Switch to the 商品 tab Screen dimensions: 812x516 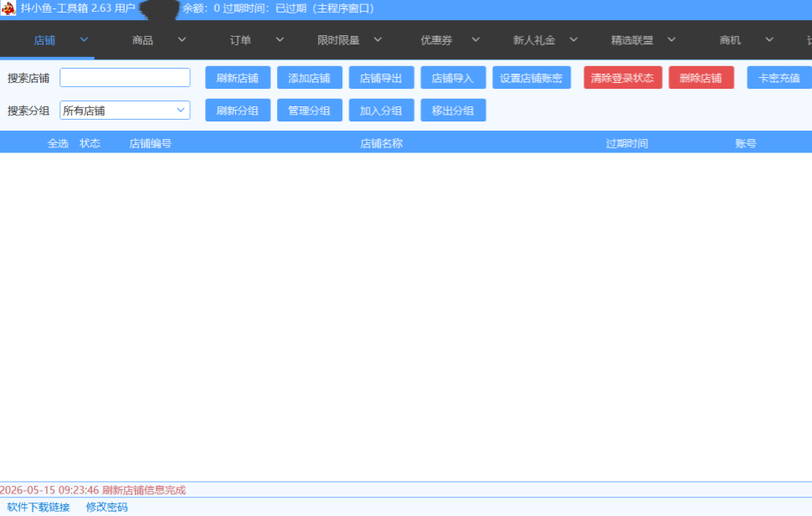[142, 40]
